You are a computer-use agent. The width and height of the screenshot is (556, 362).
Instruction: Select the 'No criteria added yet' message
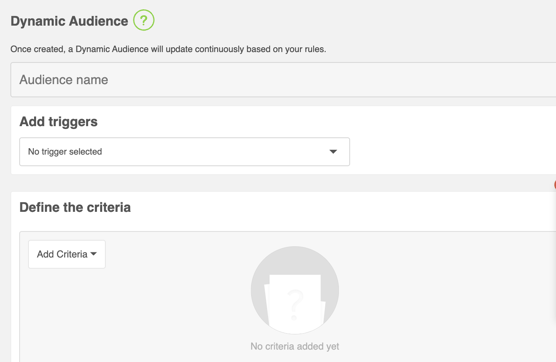click(x=295, y=346)
